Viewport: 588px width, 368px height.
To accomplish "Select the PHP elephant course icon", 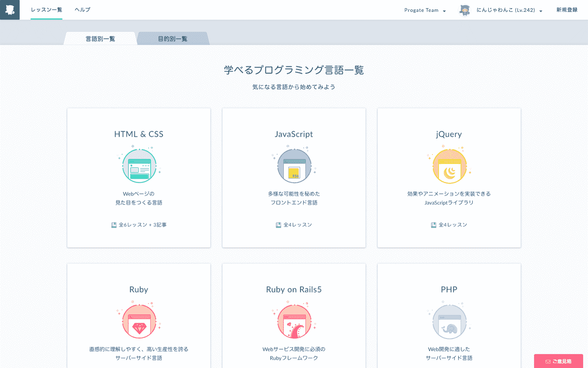I will (449, 322).
